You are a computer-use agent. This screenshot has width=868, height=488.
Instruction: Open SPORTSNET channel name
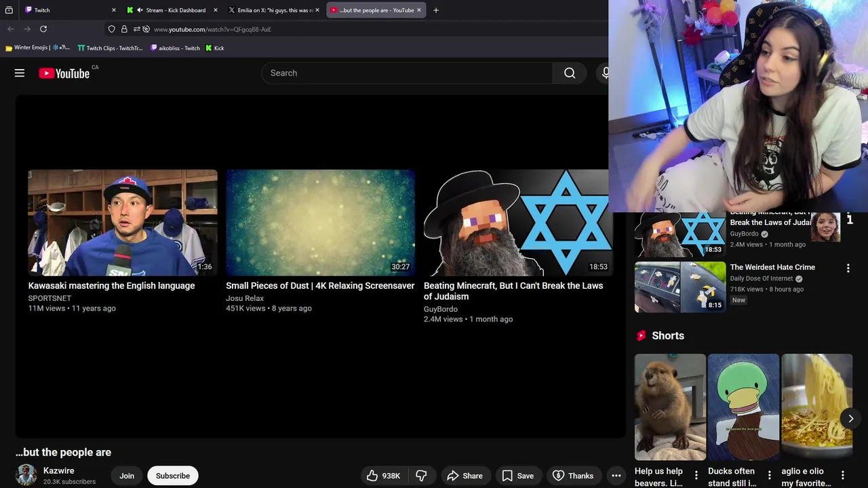coord(50,298)
